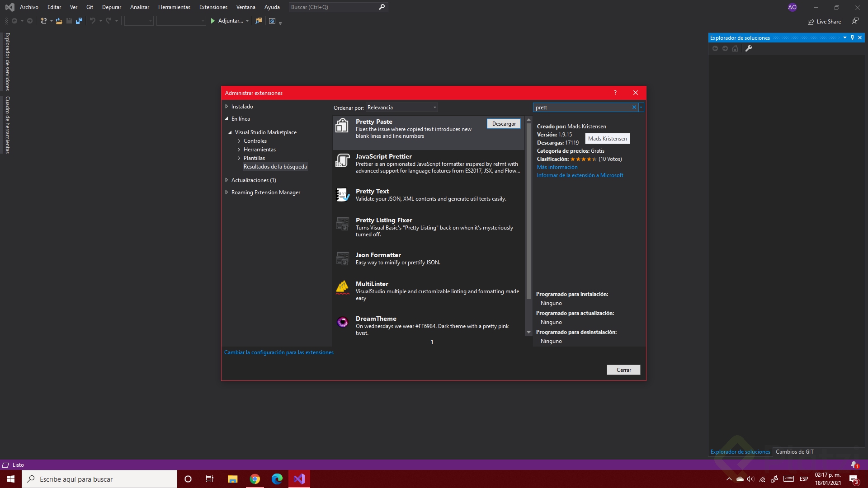Viewport: 868px width, 488px height.
Task: Expand Roaming Extension Manager node
Action: (x=226, y=192)
